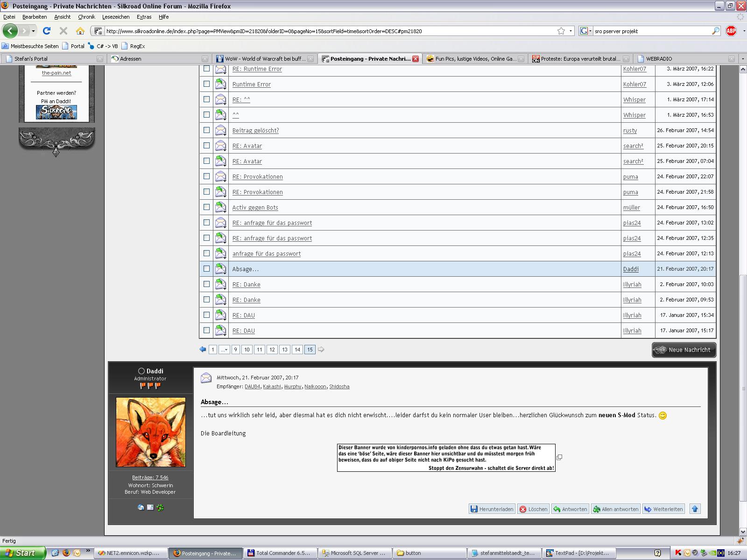Expand the URL bar history dropdown

[x=571, y=31]
